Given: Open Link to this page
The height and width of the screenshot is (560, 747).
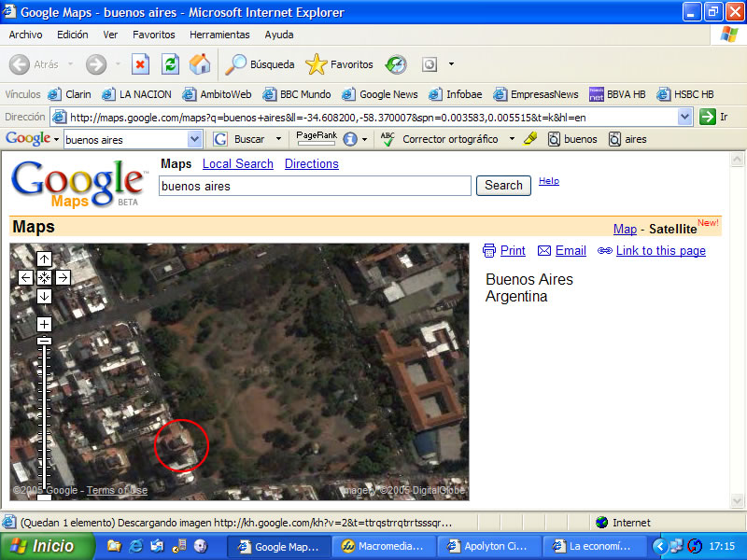Looking at the screenshot, I should pyautogui.click(x=660, y=250).
